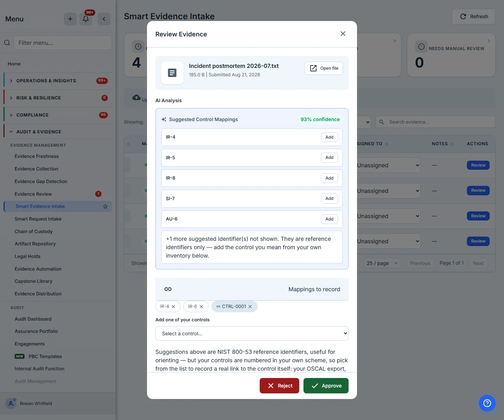Screen dimensions: 504x420
Task: Collapse the sidebar menu
Action: tap(104, 19)
